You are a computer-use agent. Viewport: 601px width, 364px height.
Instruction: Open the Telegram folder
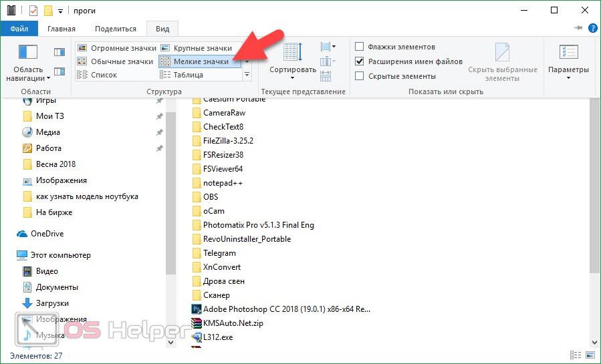coord(219,253)
